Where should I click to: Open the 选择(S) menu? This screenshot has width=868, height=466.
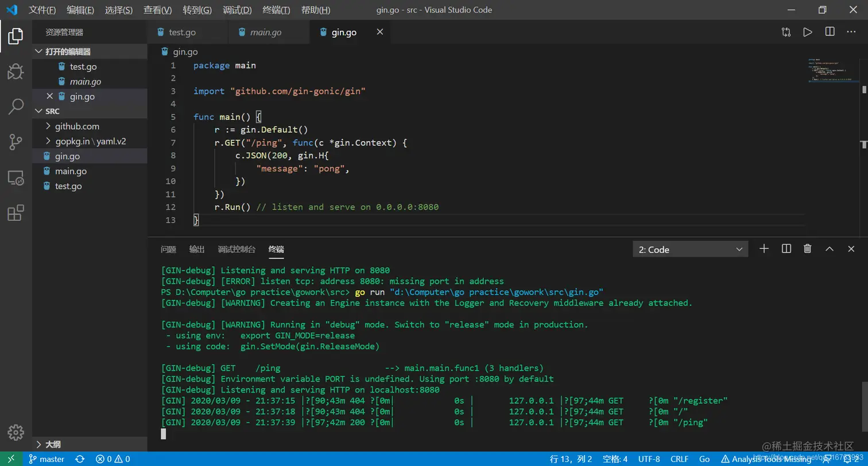(119, 10)
